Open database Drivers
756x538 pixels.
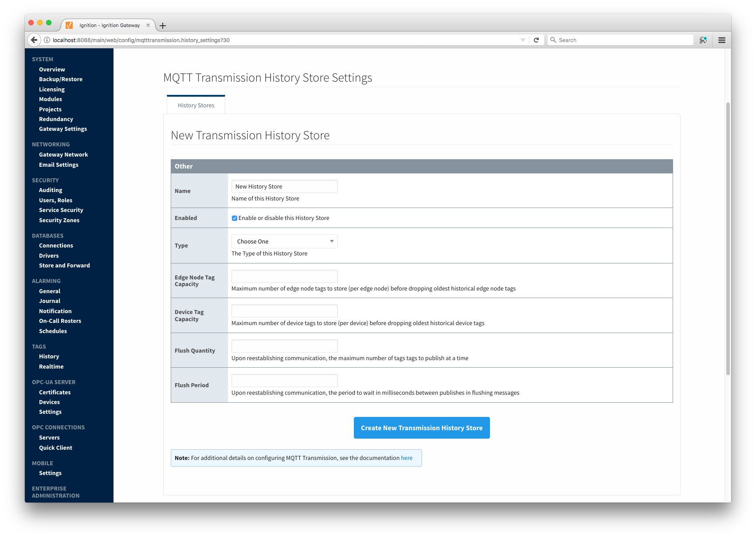pyautogui.click(x=49, y=255)
